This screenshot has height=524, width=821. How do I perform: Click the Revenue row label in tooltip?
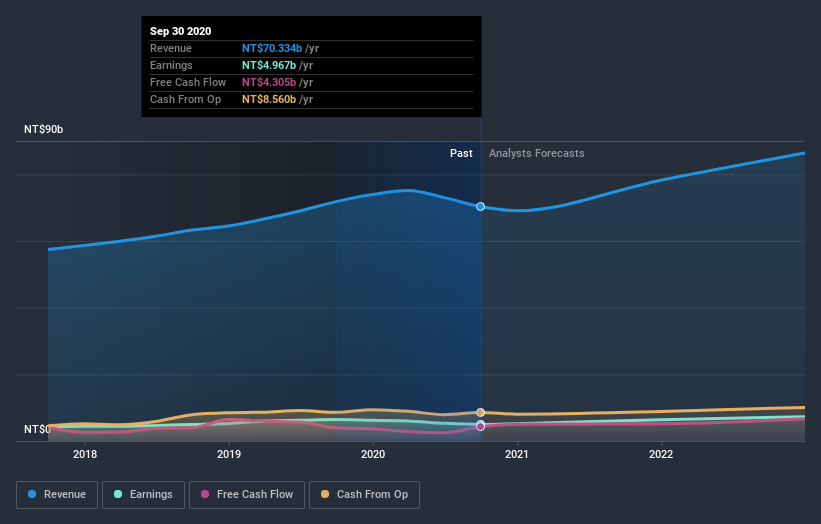tap(171, 48)
